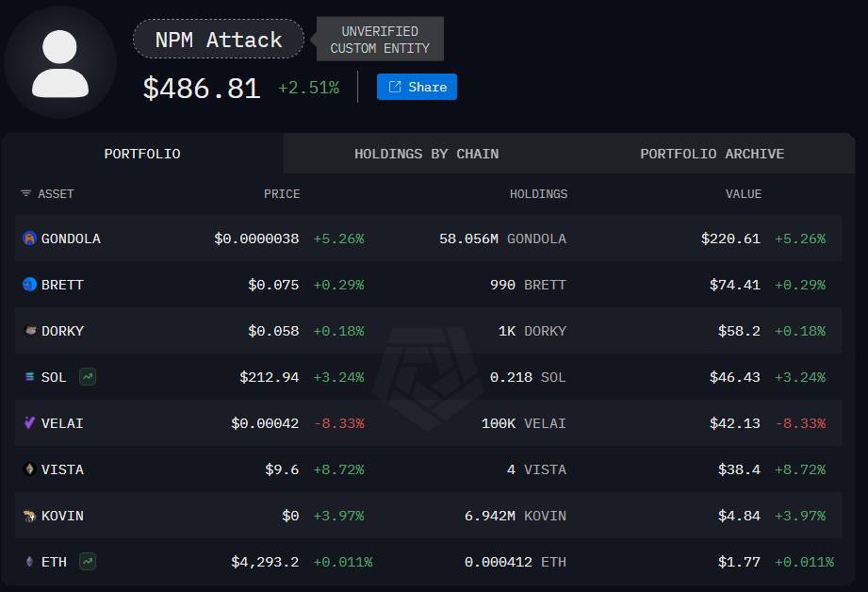This screenshot has height=592, width=868.
Task: Click the profile avatar image
Action: (x=59, y=62)
